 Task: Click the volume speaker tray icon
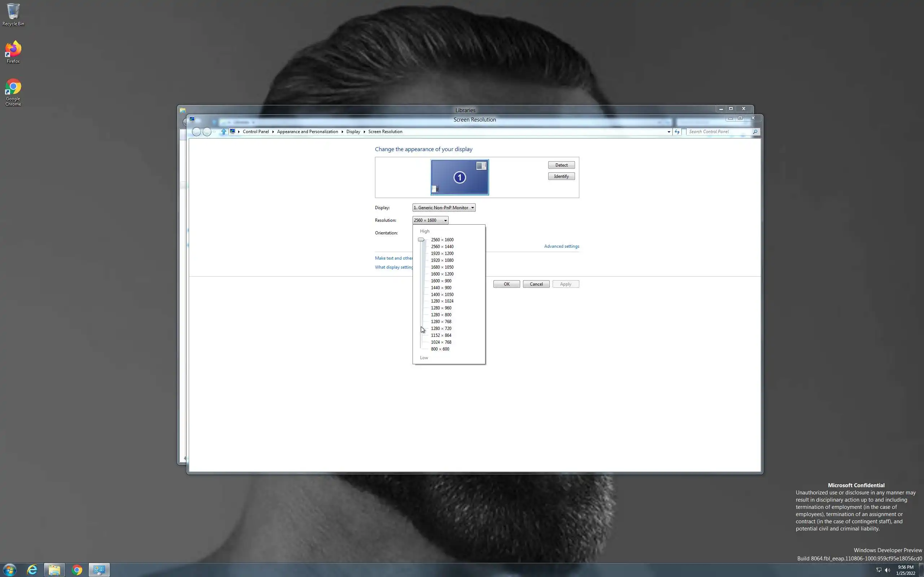[887, 570]
